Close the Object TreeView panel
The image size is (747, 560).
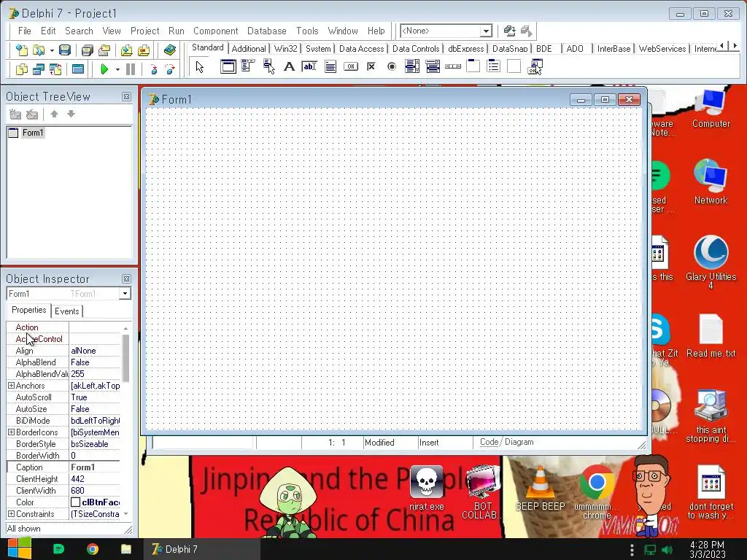(126, 97)
